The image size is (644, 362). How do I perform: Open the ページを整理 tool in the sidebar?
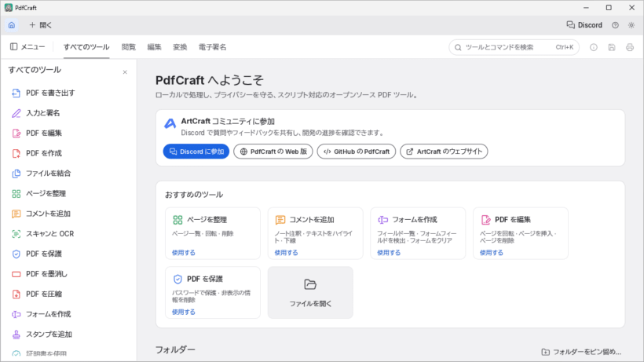coord(68,193)
